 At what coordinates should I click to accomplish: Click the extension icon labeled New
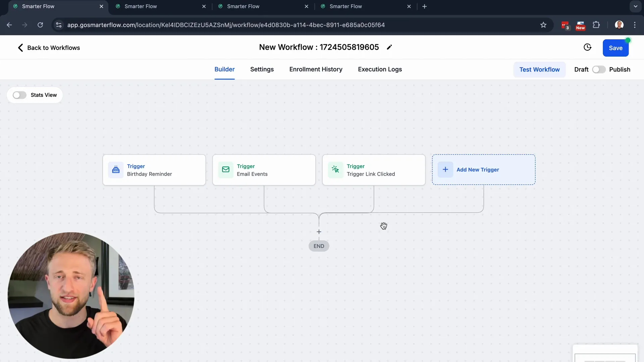pyautogui.click(x=581, y=25)
